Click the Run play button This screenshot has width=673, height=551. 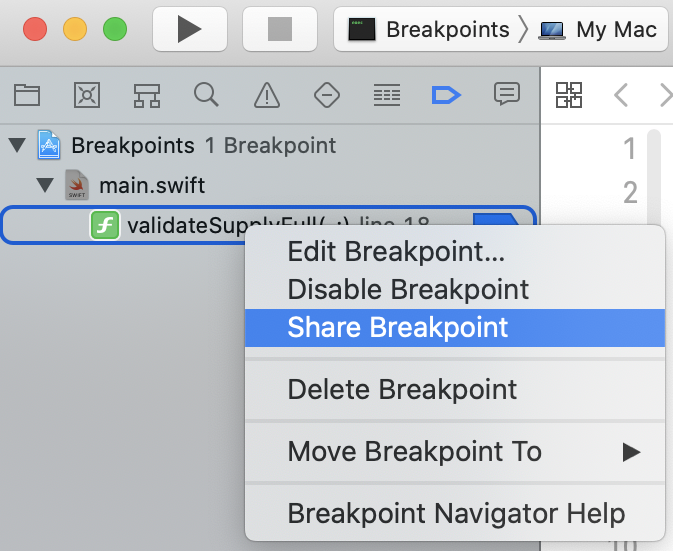click(190, 30)
